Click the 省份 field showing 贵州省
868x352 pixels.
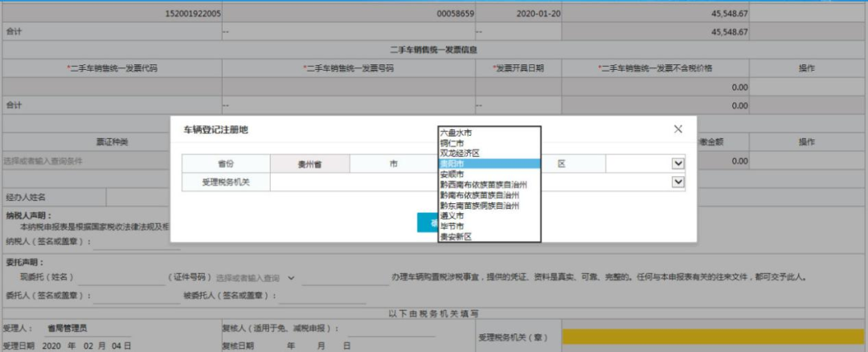[x=310, y=165]
